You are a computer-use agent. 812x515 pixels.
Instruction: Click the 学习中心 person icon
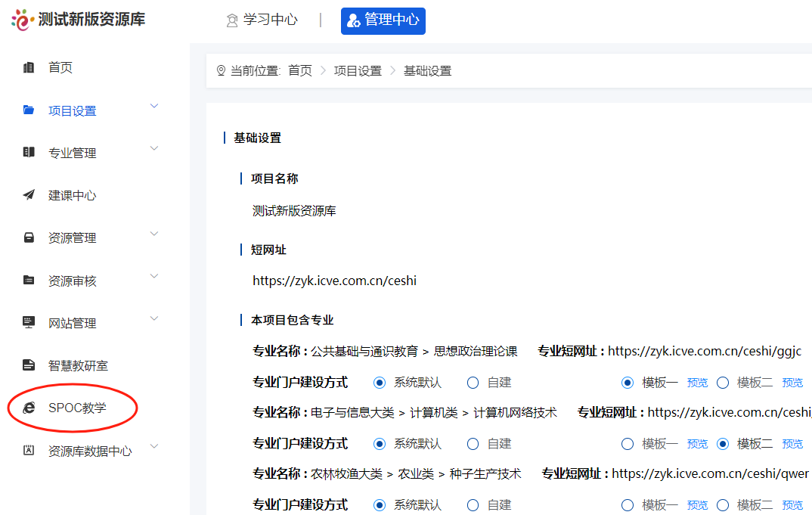coord(232,20)
